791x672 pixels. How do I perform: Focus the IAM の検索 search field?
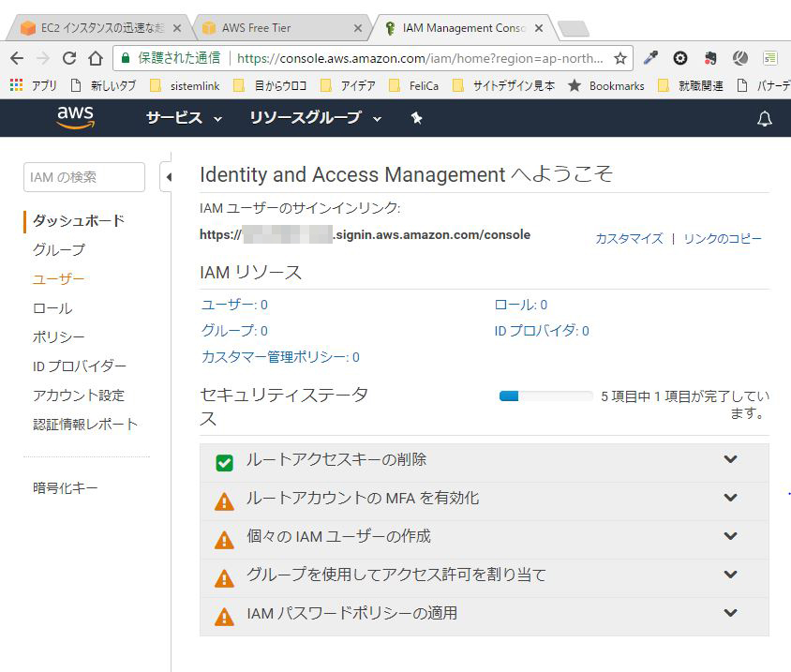tap(84, 177)
